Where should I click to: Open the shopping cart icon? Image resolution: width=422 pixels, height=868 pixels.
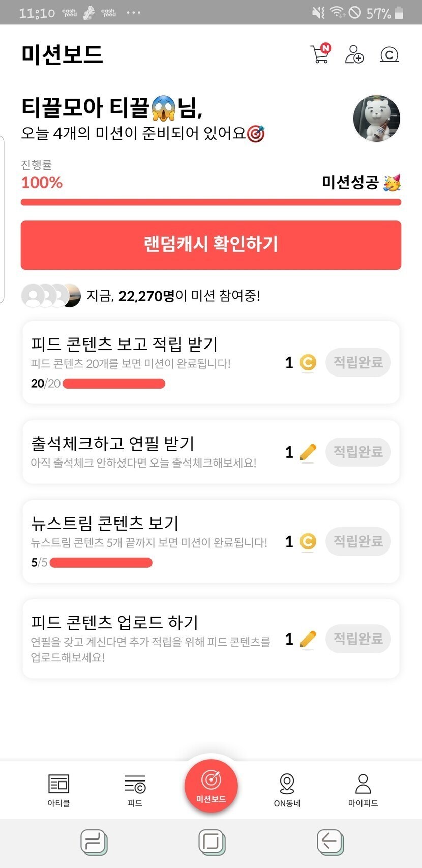point(320,54)
